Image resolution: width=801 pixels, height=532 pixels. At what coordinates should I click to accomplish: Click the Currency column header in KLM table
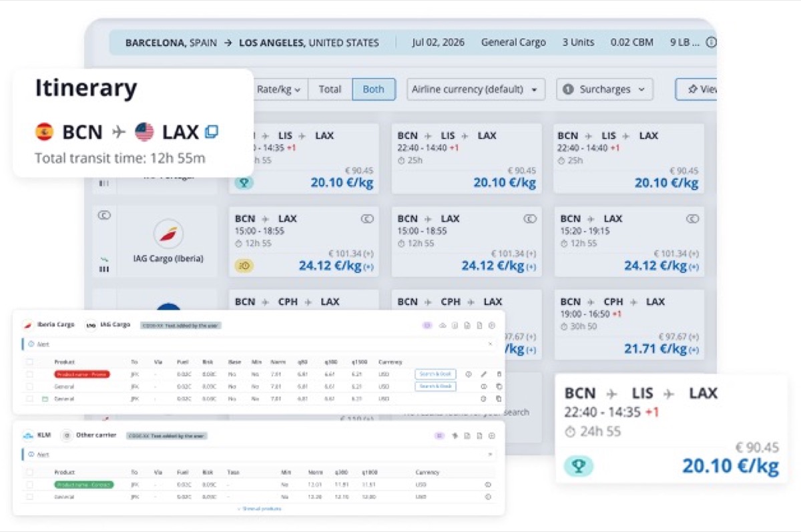pos(427,472)
